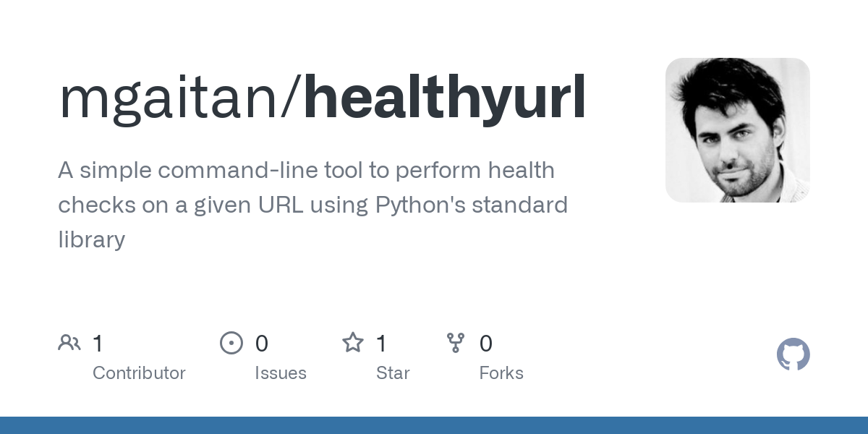Click the Issues label

(x=281, y=373)
